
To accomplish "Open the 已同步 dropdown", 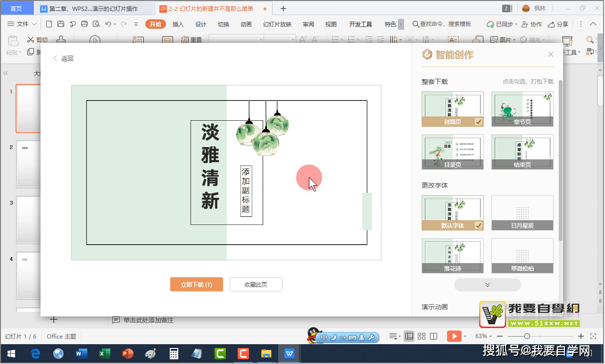I will [502, 24].
